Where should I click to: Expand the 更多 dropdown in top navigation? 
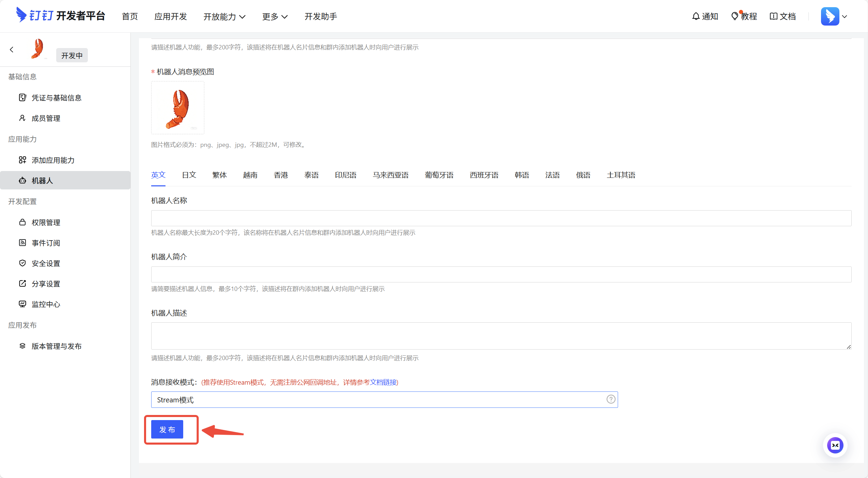(x=275, y=16)
